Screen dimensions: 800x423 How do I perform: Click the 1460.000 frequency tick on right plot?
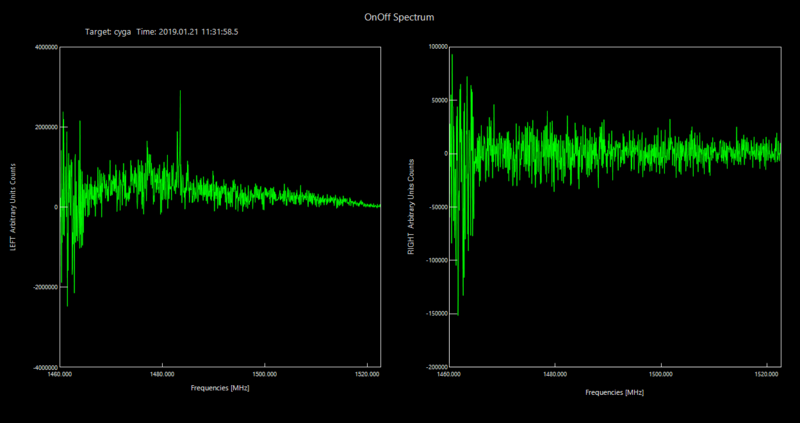[450, 375]
